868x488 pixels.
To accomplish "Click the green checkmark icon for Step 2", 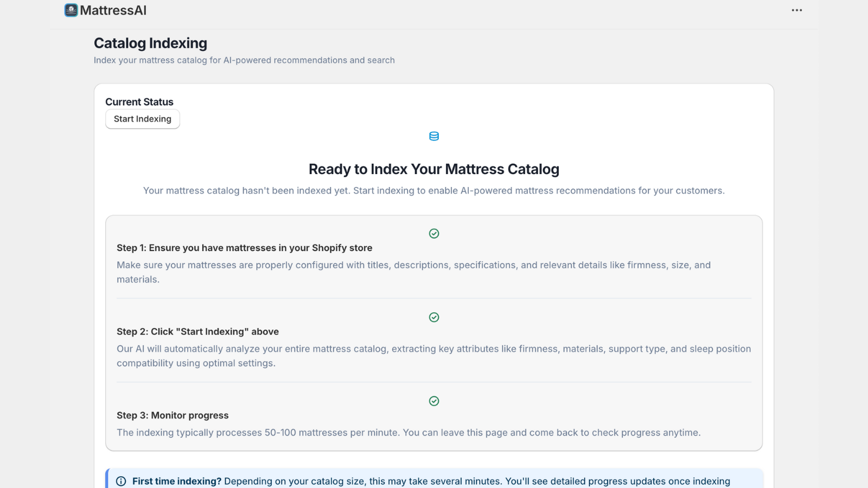I will [434, 317].
